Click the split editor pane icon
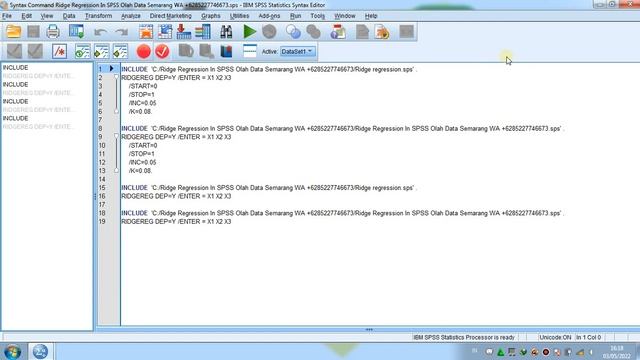The width and height of the screenshot is (640, 360). point(249,51)
